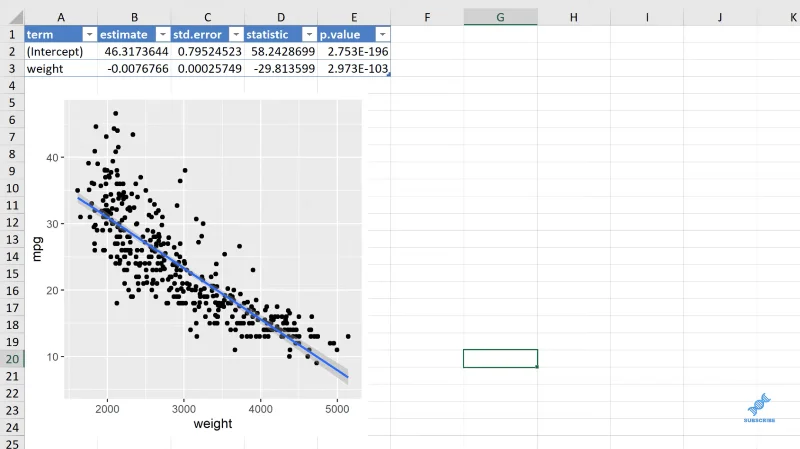Select column C header

tap(208, 17)
